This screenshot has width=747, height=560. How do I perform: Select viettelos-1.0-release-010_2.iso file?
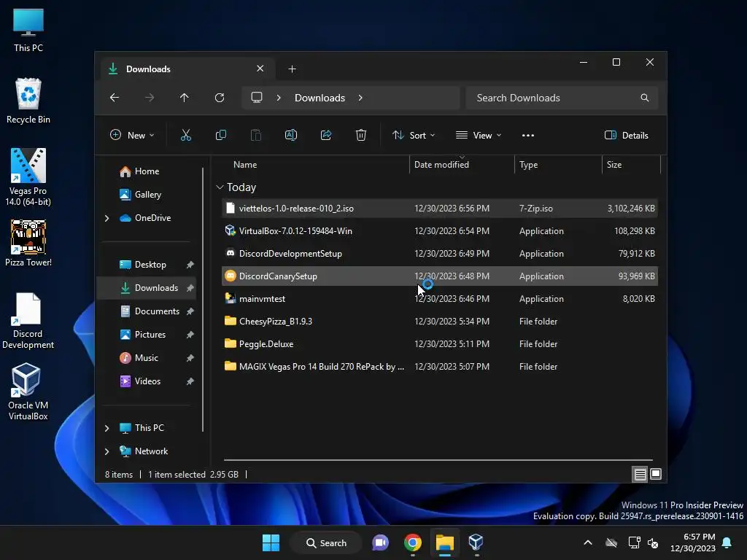(x=440, y=209)
